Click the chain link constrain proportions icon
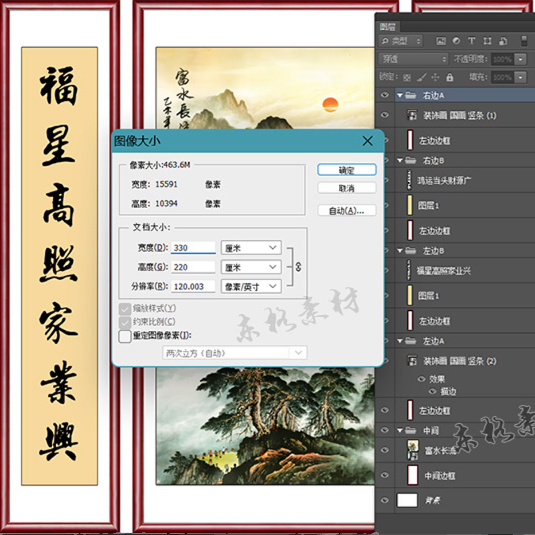Viewport: 535px width, 535px height. pos(298,267)
